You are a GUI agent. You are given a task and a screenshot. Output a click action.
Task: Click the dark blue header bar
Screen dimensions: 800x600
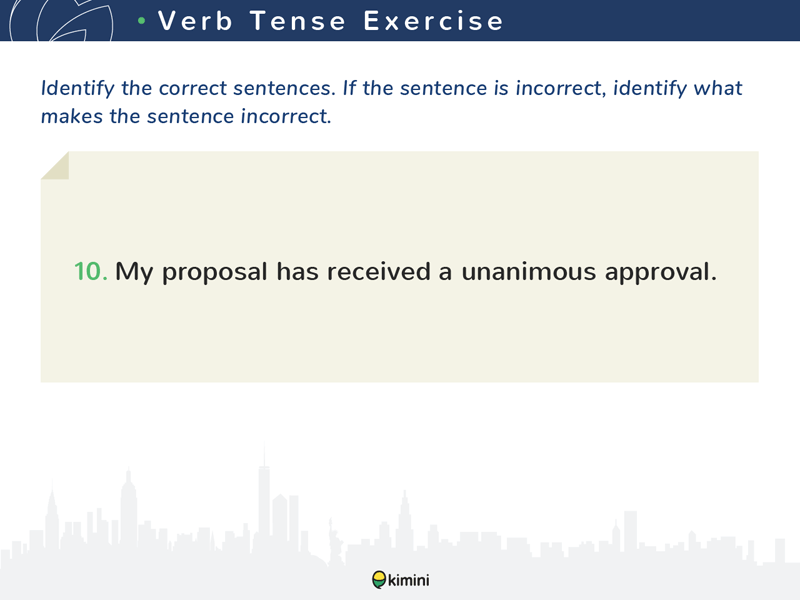[400, 20]
